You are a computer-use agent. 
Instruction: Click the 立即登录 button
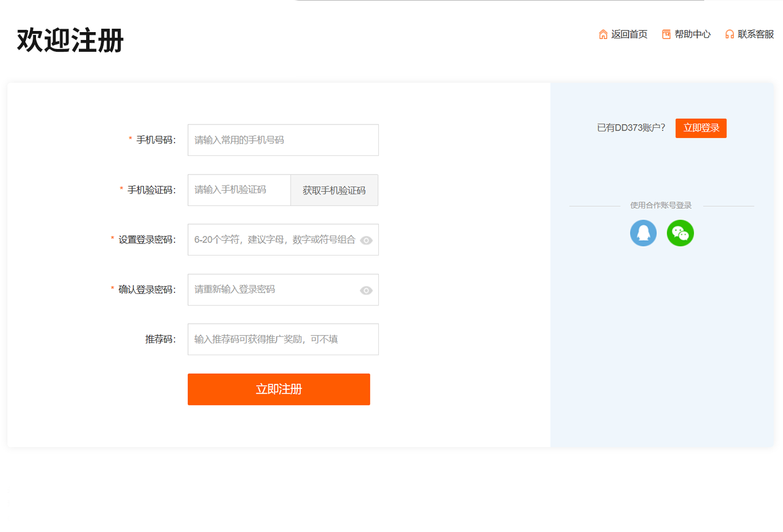701,128
